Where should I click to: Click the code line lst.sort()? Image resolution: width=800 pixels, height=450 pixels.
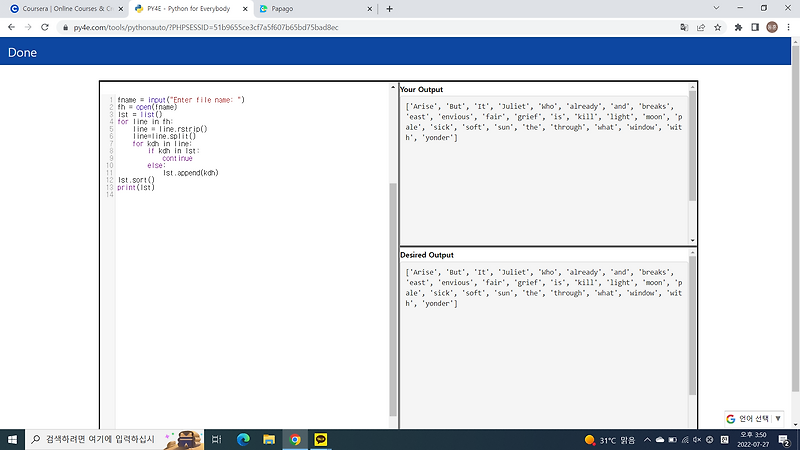coord(136,180)
